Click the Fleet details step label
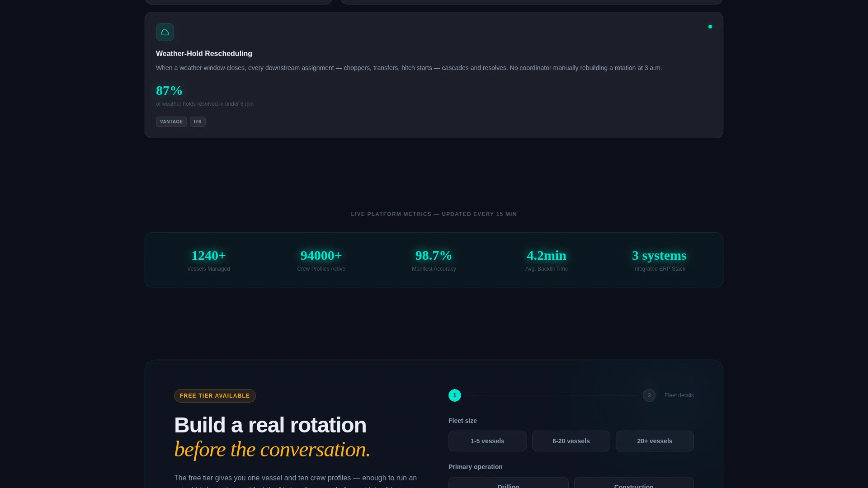 point(679,395)
